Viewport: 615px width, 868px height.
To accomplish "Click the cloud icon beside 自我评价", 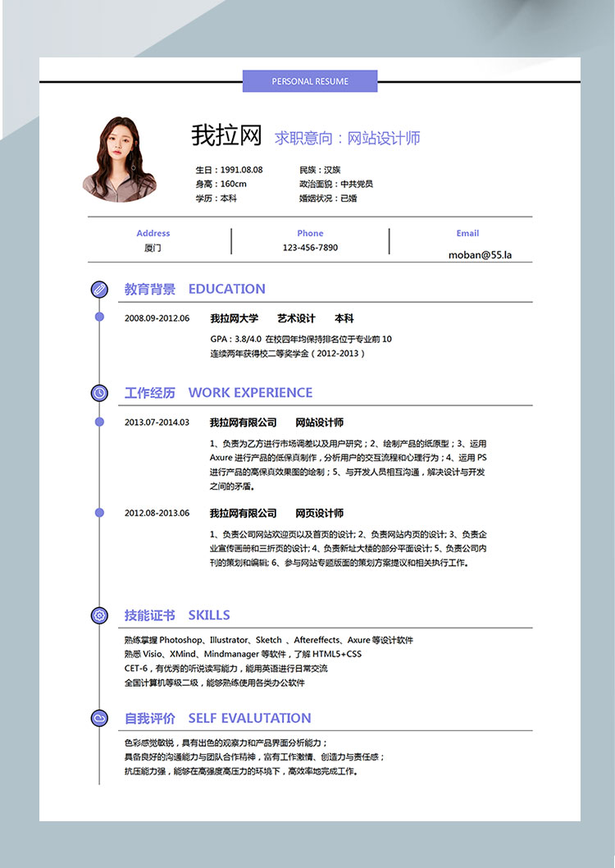I will (x=99, y=719).
